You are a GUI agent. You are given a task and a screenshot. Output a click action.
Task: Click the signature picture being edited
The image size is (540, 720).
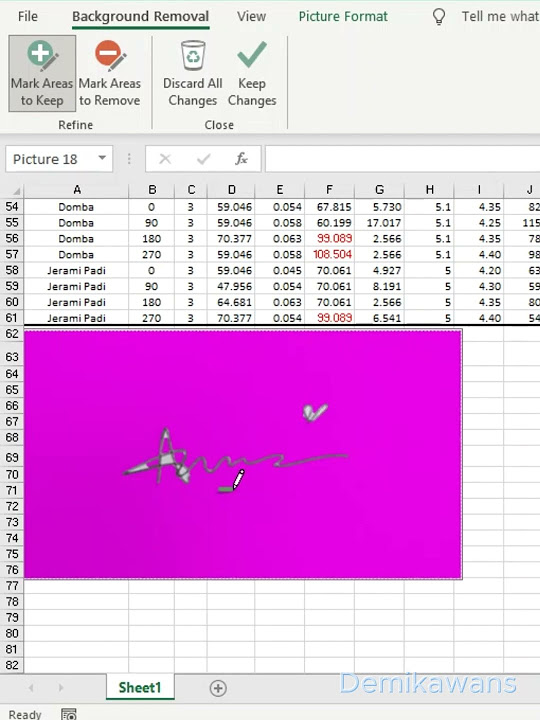[243, 454]
